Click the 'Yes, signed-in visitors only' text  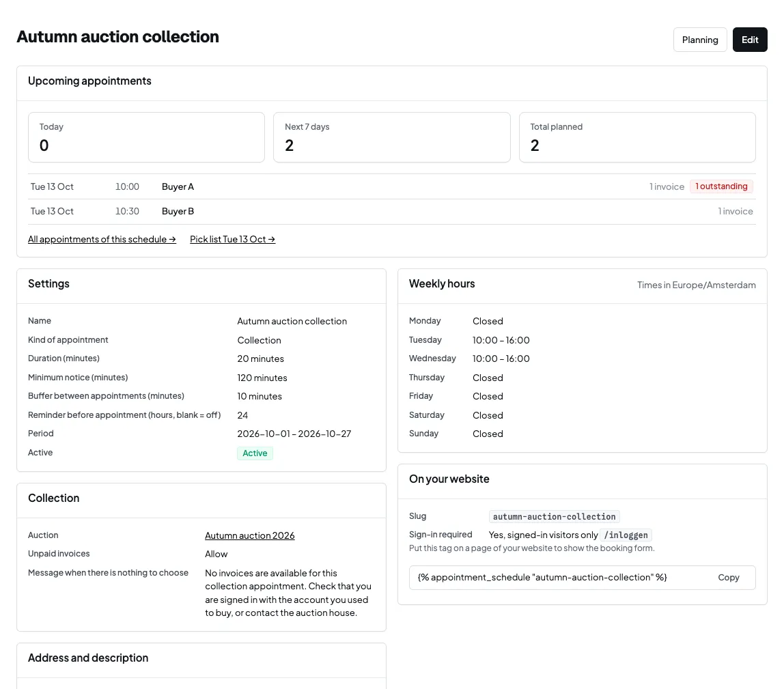543,535
